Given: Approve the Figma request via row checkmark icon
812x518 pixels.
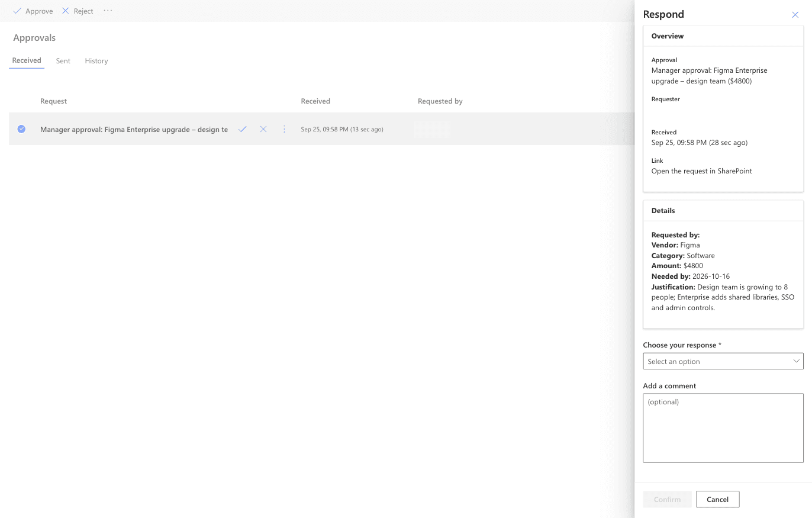Looking at the screenshot, I should (242, 129).
